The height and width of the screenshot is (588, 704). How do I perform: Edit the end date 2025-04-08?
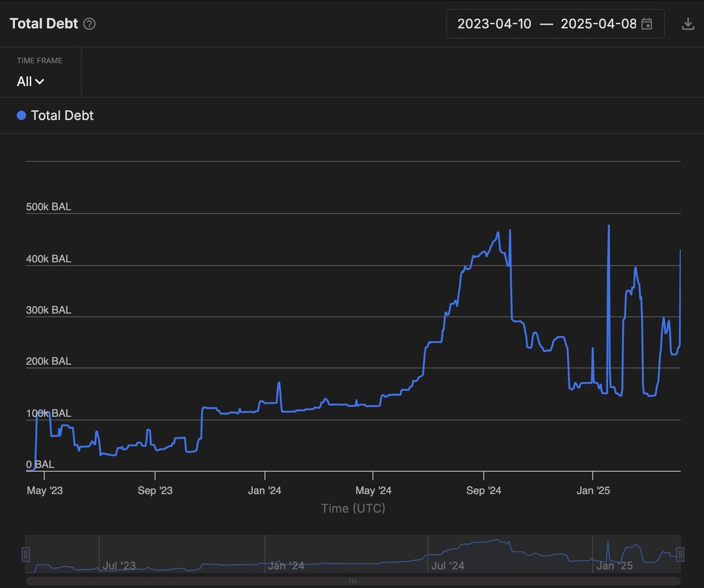(x=598, y=24)
